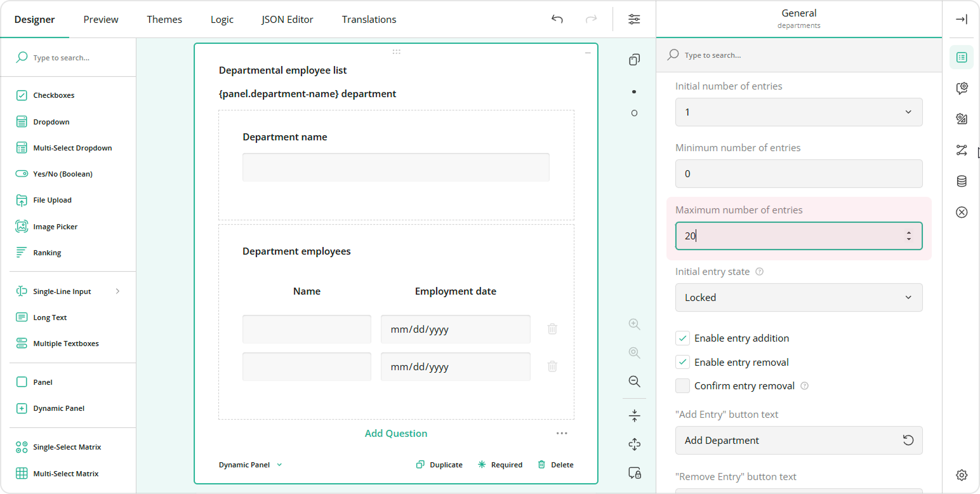Click the zoom out magnifier icon
Viewport: 980px width, 494px height.
[x=634, y=382]
